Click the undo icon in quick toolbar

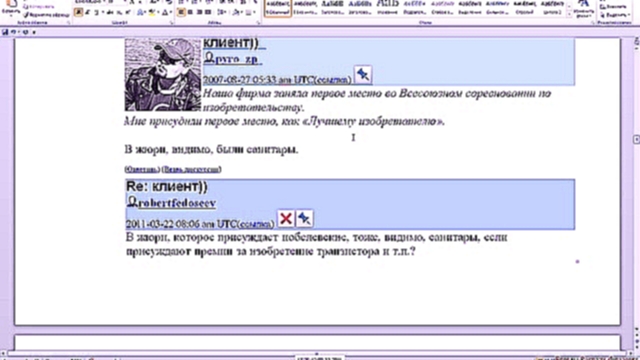click(13, 32)
